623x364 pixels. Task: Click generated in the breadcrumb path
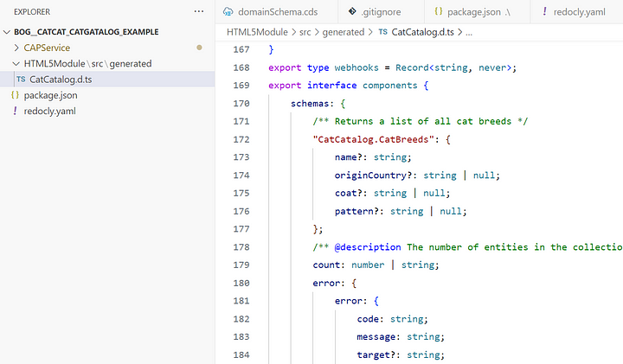(x=344, y=32)
